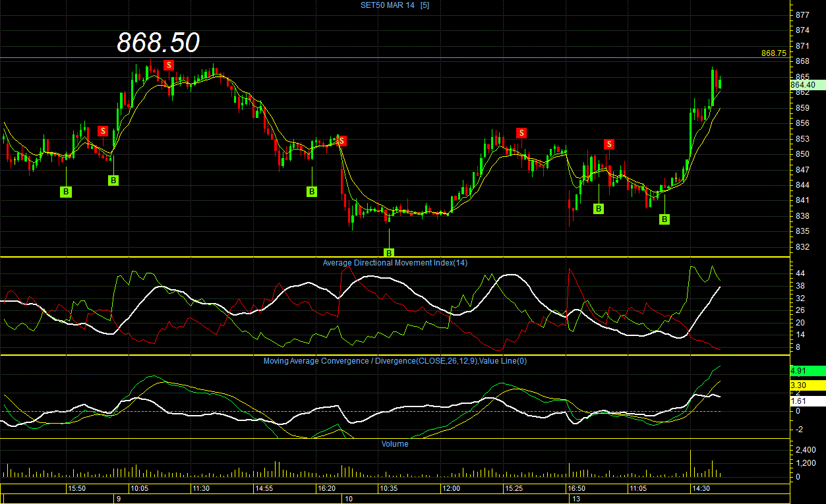Viewport: 826px width, 504px height.
Task: Click the Average Directional Movement Index(14) label
Action: pos(395,263)
